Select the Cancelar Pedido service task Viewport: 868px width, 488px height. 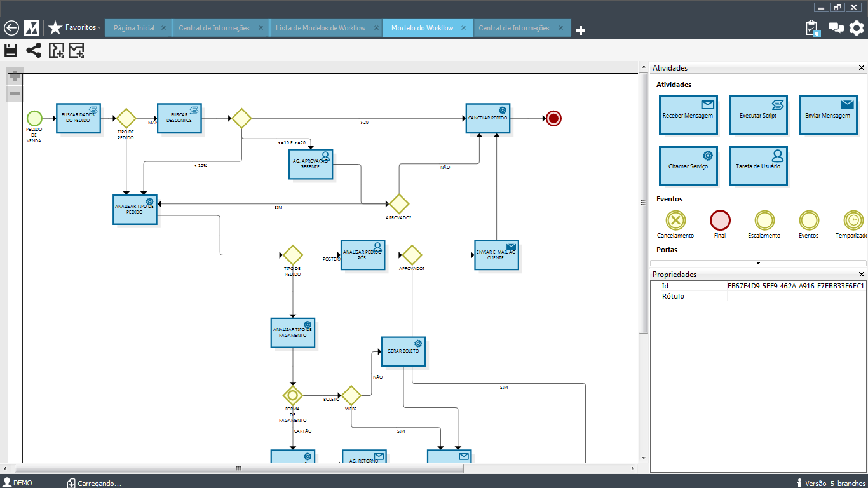pos(487,118)
